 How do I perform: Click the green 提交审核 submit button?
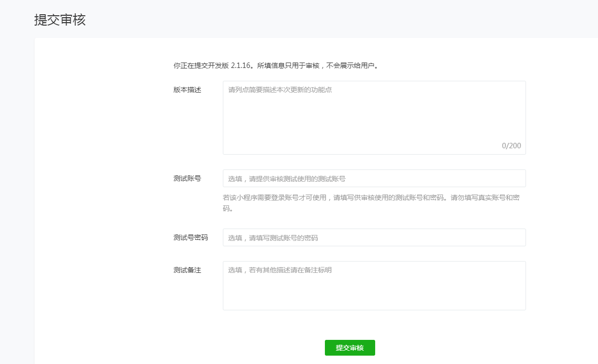(x=350, y=348)
